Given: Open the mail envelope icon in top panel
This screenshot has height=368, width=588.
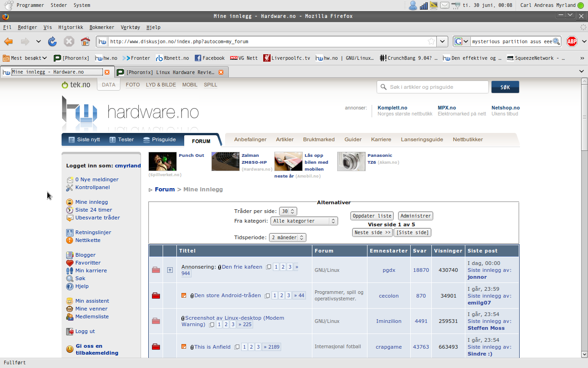Looking at the screenshot, I should tap(445, 6).
